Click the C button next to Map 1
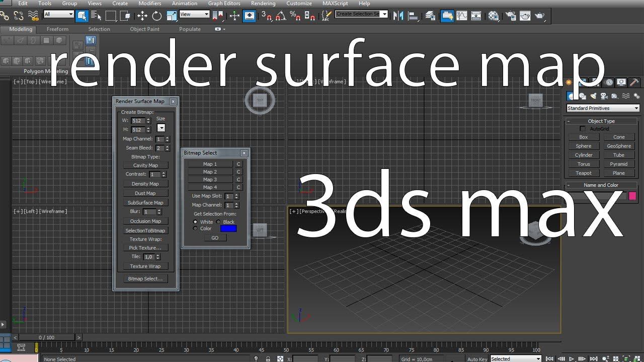The width and height of the screenshot is (644, 362). (x=238, y=164)
